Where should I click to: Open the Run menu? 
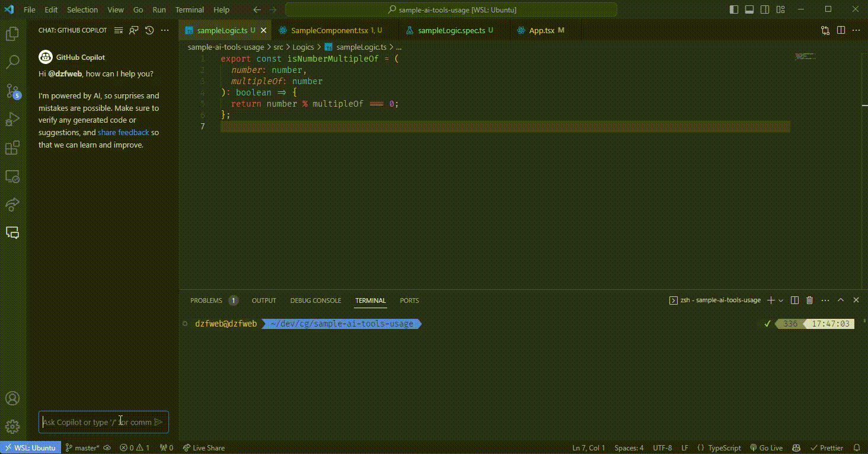(159, 9)
